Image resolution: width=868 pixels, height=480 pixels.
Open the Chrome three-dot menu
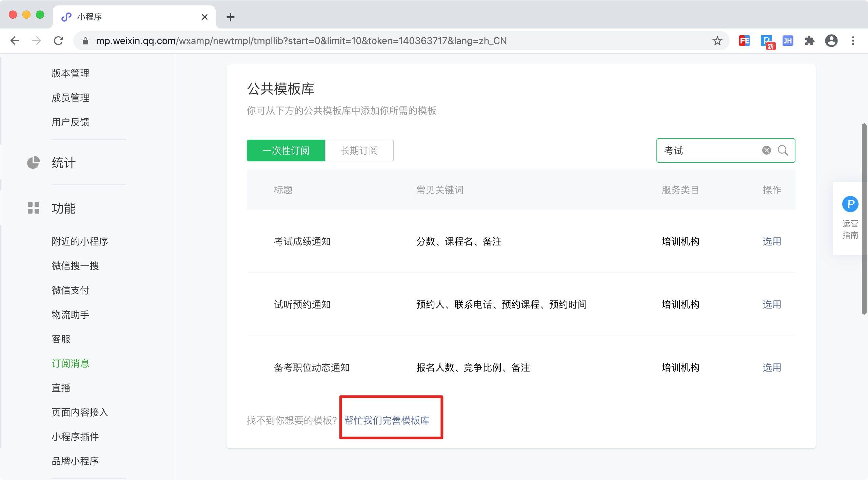(853, 41)
